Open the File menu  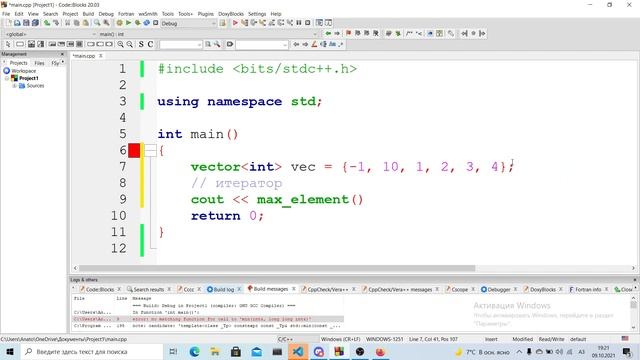pyautogui.click(x=6, y=14)
